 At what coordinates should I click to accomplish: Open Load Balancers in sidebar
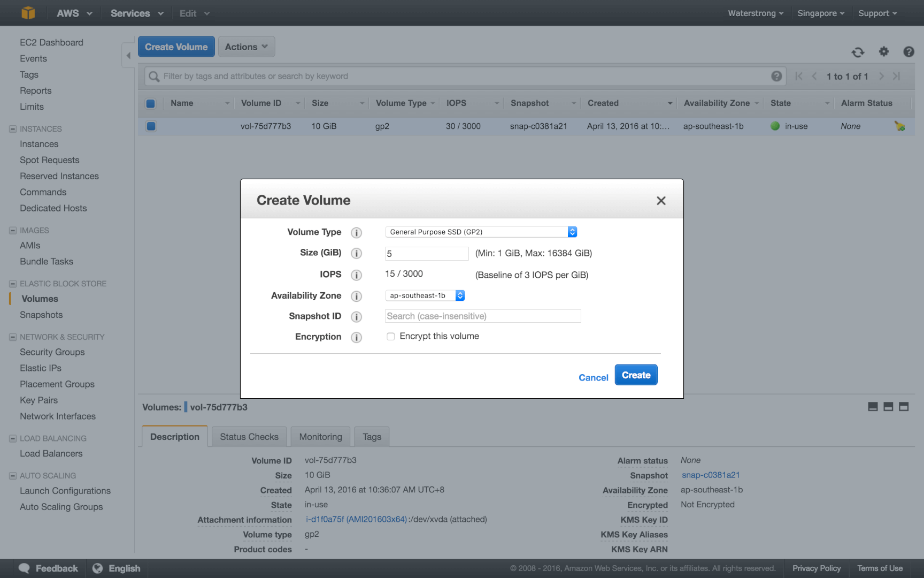click(x=51, y=454)
